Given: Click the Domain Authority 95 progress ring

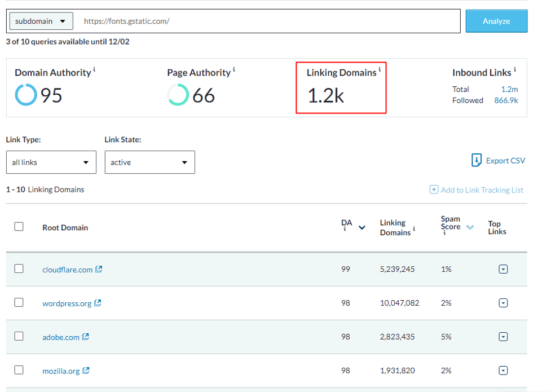Looking at the screenshot, I should 26,95.
